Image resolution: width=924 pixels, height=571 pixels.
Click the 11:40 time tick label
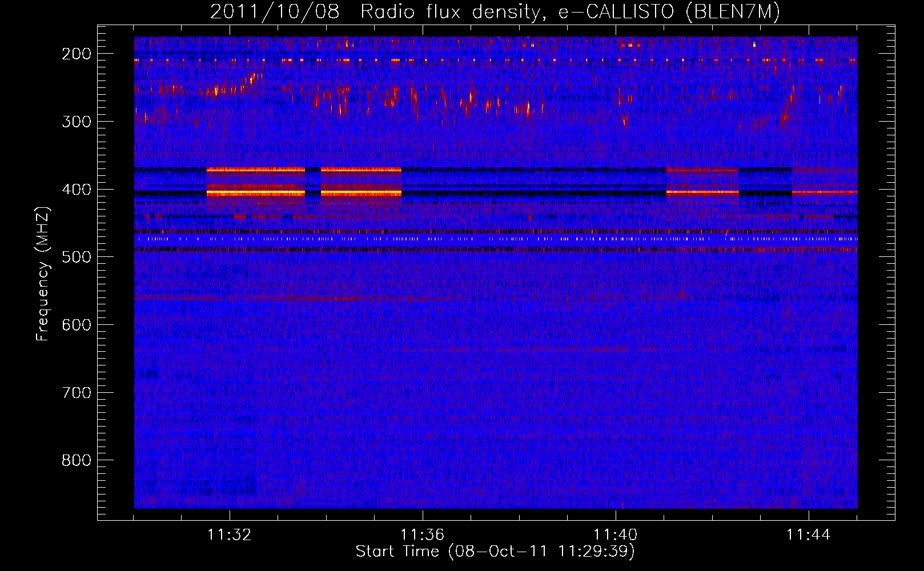coord(616,535)
